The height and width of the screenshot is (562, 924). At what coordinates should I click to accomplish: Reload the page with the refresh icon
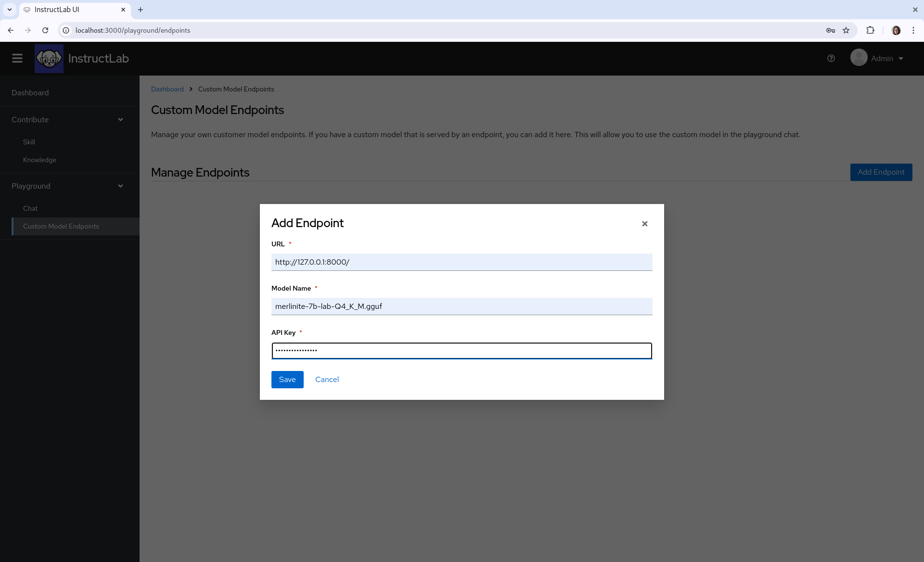pyautogui.click(x=45, y=30)
